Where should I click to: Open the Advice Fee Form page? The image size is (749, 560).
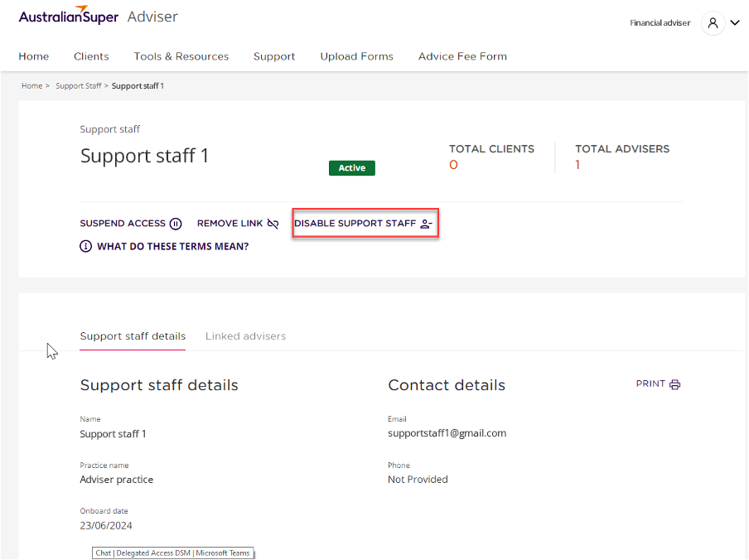(462, 56)
